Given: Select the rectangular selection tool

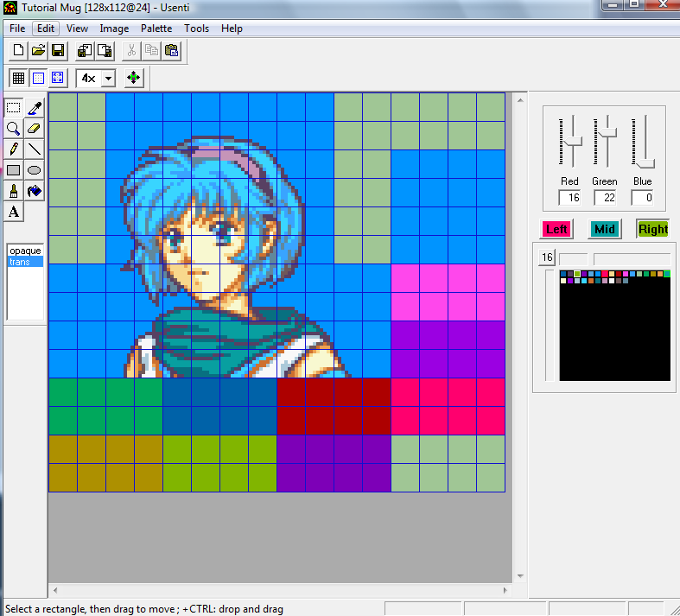Looking at the screenshot, I should click(x=14, y=108).
